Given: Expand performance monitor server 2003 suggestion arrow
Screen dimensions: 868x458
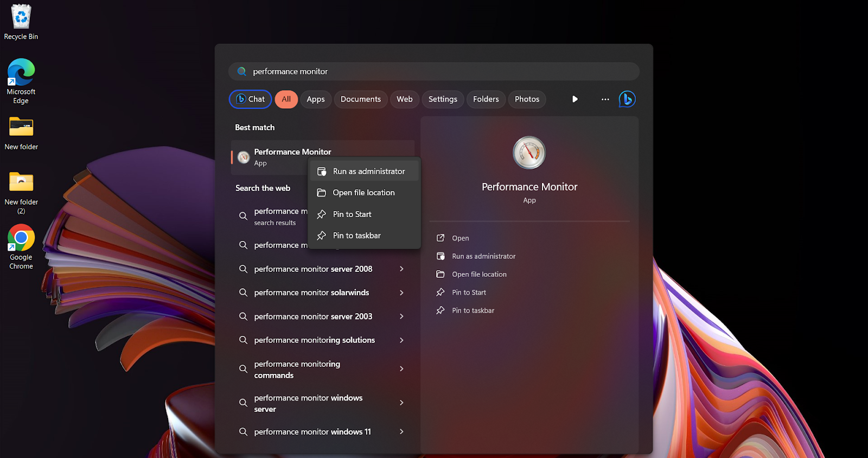Looking at the screenshot, I should coord(401,316).
